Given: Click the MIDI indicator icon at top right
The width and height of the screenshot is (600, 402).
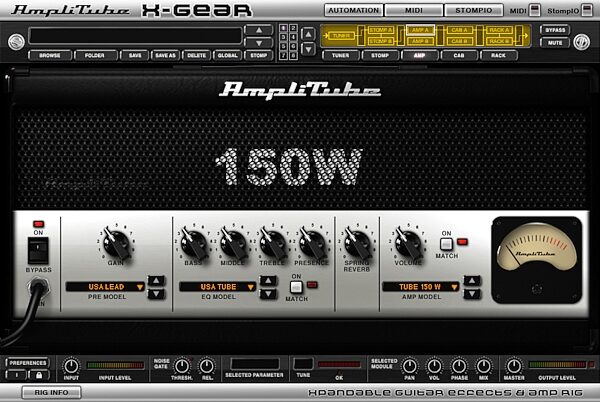Looking at the screenshot, I should (535, 10).
